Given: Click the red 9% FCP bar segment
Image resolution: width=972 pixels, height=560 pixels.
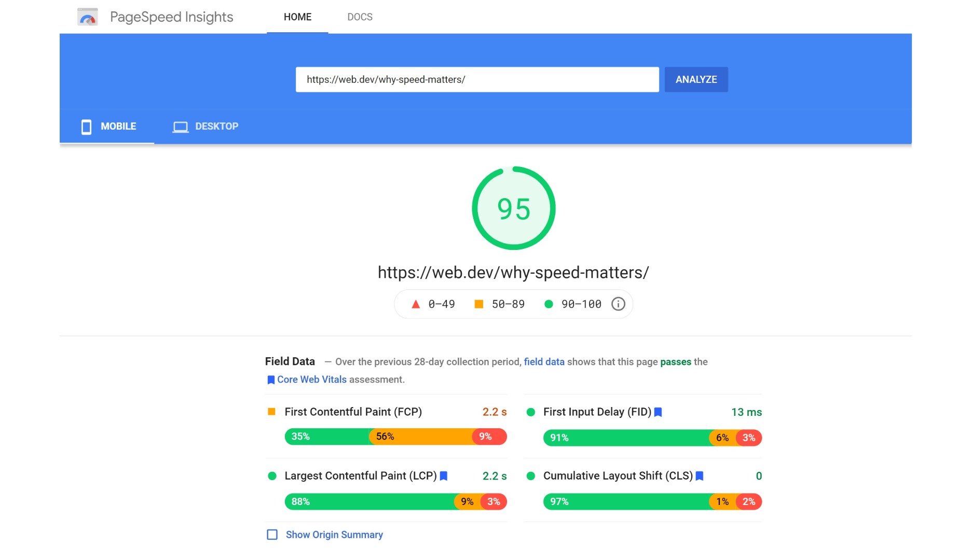Looking at the screenshot, I should tap(489, 437).
